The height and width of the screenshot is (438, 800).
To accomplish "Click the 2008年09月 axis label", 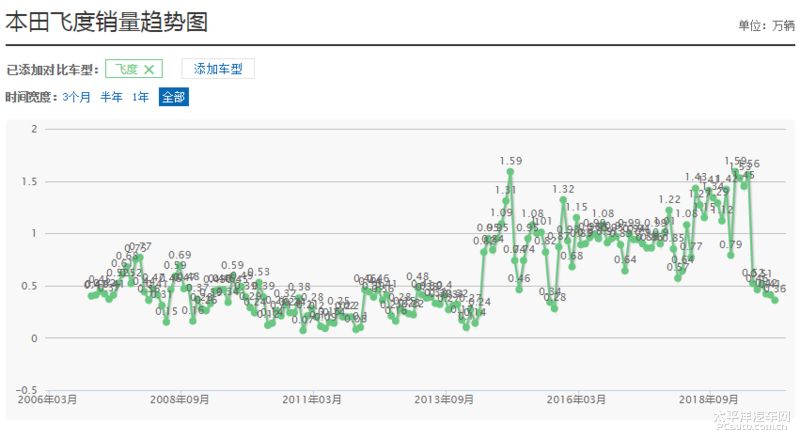I will click(x=180, y=399).
